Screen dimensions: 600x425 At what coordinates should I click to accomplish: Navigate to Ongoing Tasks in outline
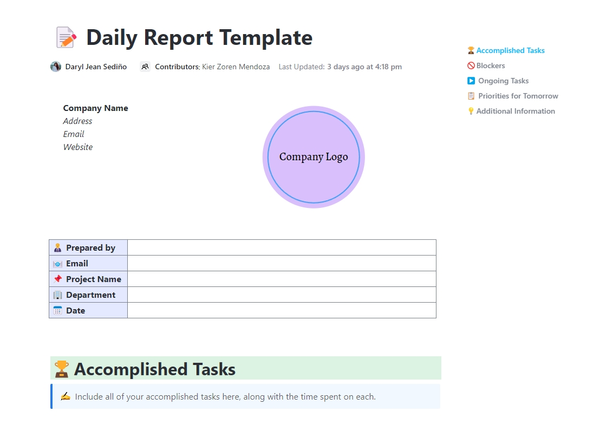point(502,81)
